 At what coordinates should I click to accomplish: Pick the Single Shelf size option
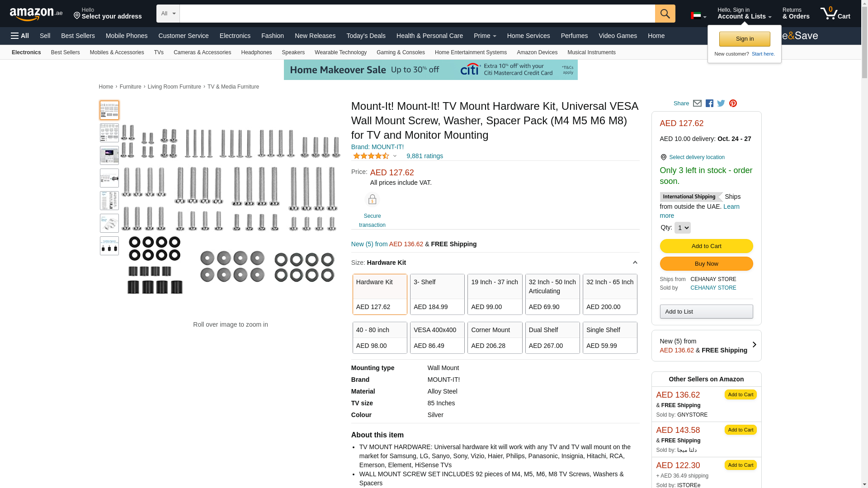[x=610, y=338]
